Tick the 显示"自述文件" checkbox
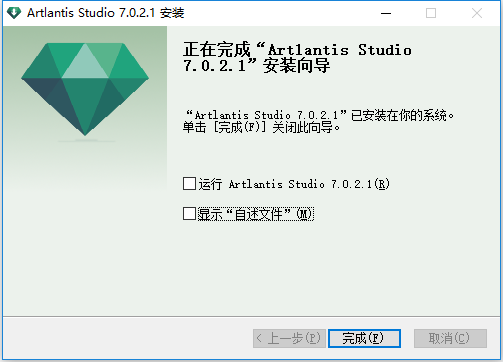This screenshot has height=362, width=503. [x=189, y=214]
